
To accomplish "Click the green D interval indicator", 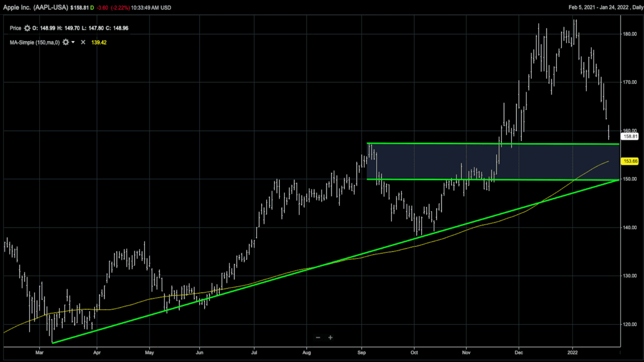I will pos(92,9).
